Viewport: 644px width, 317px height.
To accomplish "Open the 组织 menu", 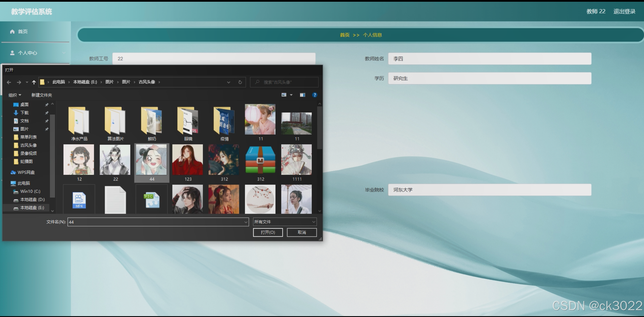I will coord(15,95).
